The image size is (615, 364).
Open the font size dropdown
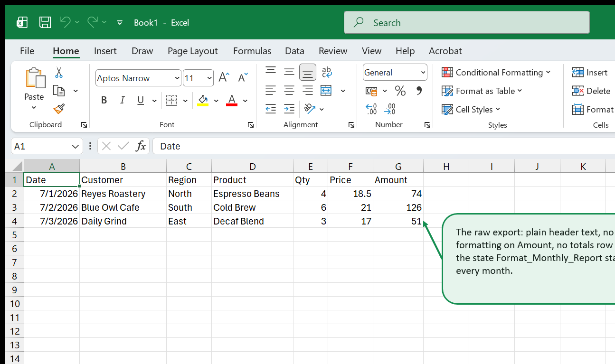pos(209,78)
